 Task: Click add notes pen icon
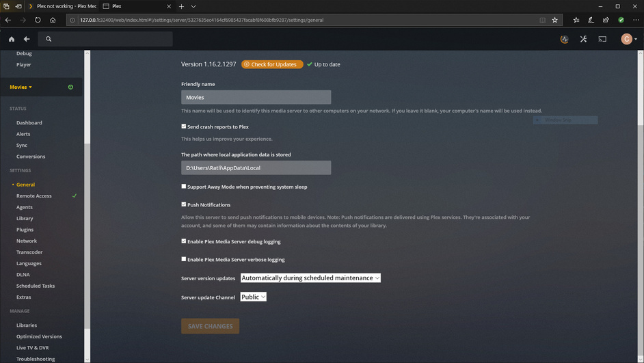(x=591, y=20)
